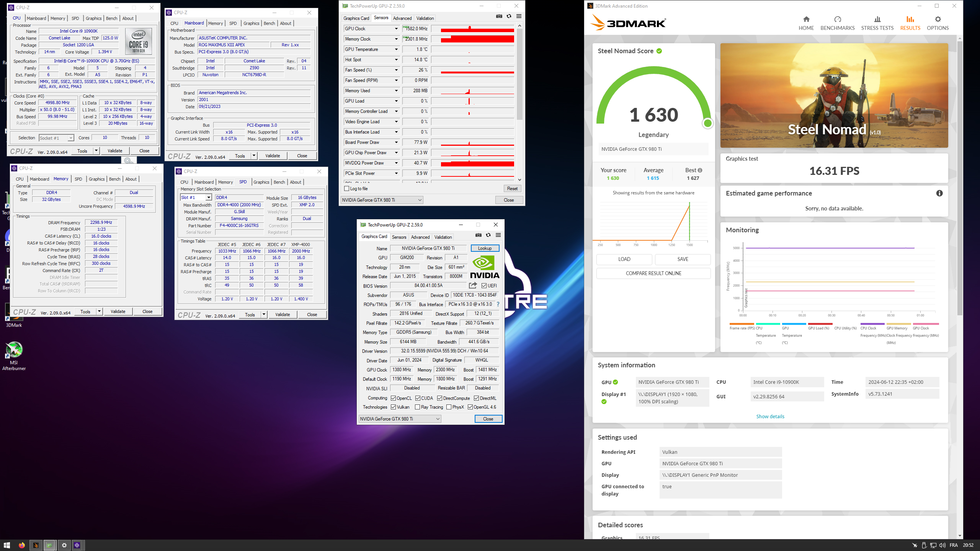Take screenshot in GPU-Z Sensors window
Viewport: 980px width, 551px height.
(x=499, y=16)
